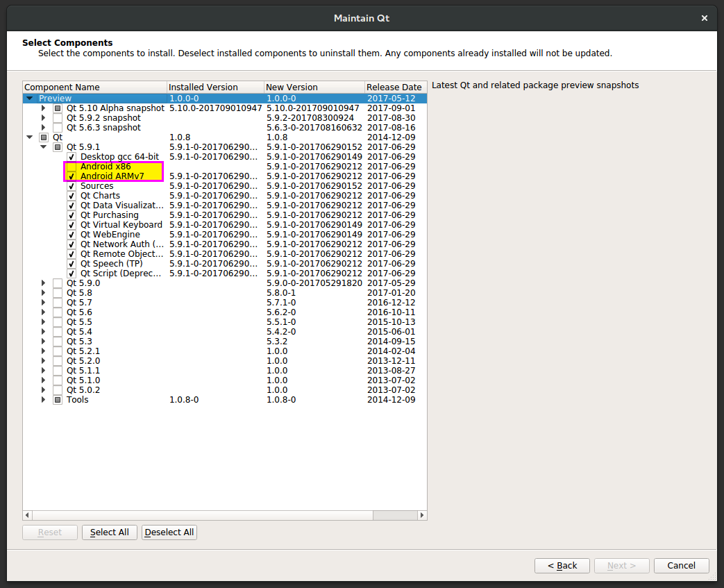Viewport: 724px width, 588px height.
Task: Click the Deselect All button
Action: 169,532
